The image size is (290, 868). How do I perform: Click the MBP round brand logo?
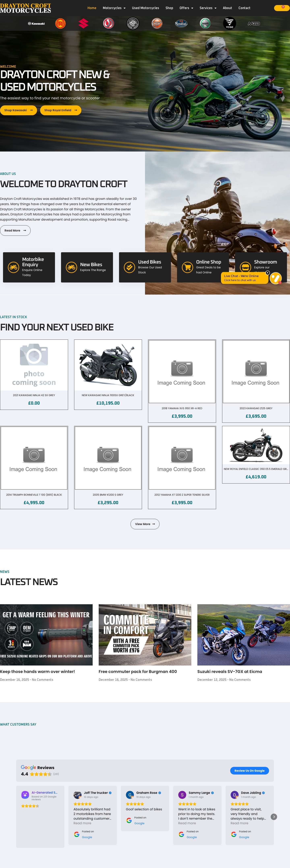tap(133, 24)
